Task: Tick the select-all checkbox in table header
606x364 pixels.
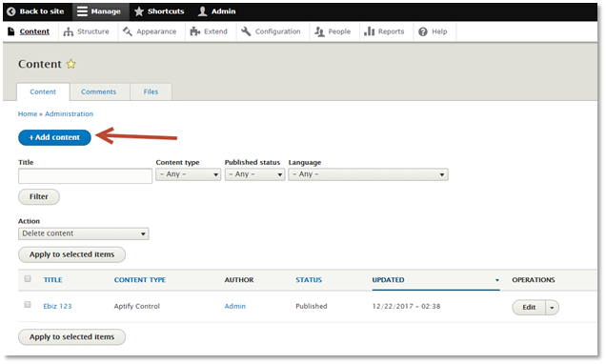Action: pos(28,279)
